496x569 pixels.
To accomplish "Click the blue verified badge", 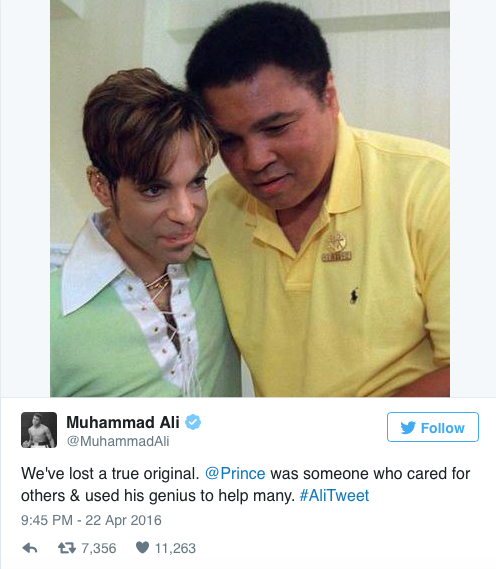I will (193, 422).
